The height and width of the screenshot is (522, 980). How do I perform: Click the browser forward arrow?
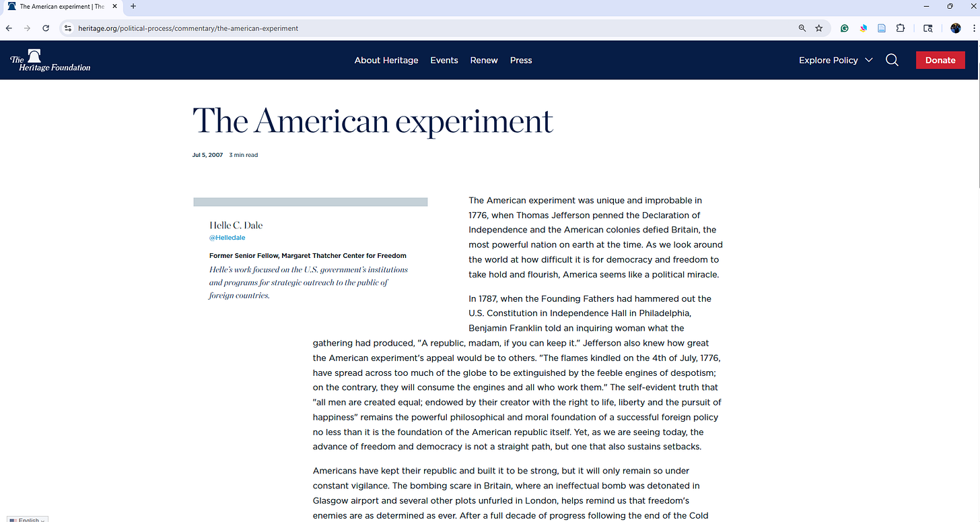[x=27, y=28]
